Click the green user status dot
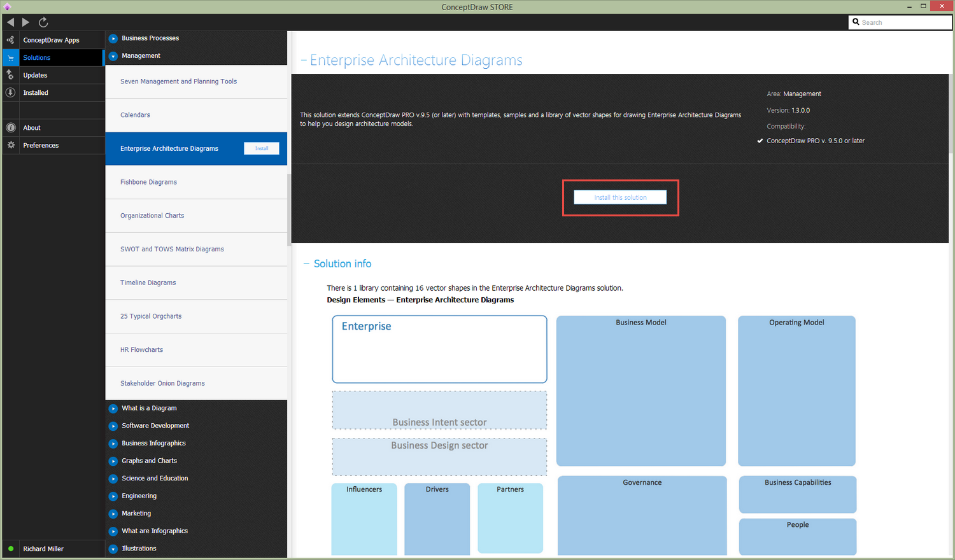The width and height of the screenshot is (955, 560). 11,549
